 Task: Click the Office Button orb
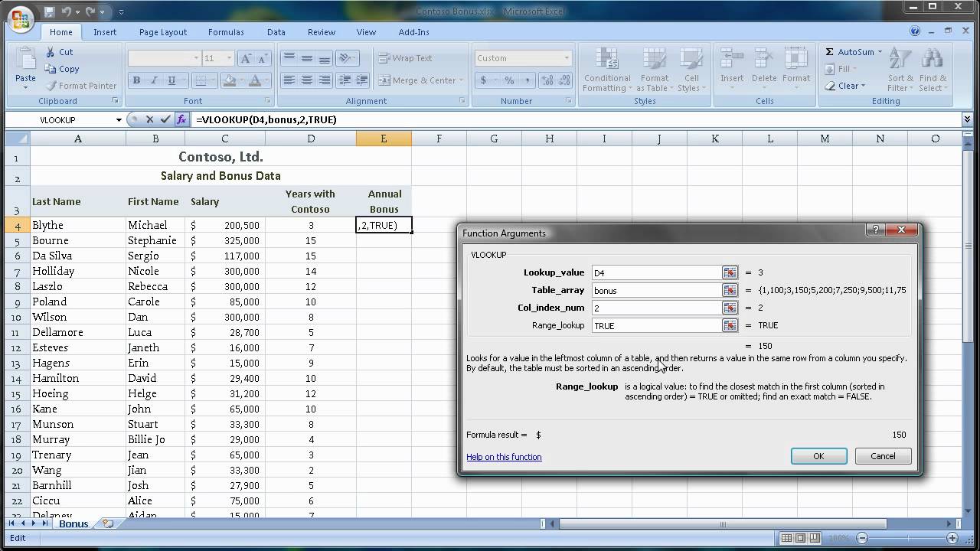(x=20, y=20)
